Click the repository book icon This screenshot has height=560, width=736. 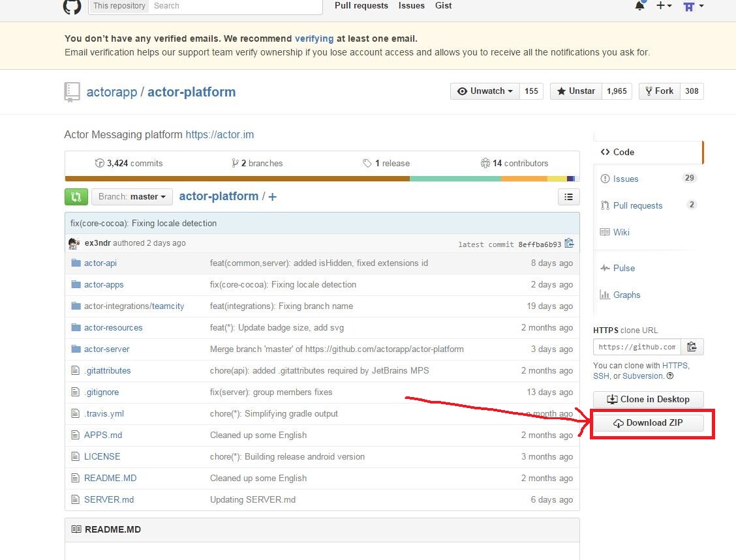pyautogui.click(x=72, y=92)
